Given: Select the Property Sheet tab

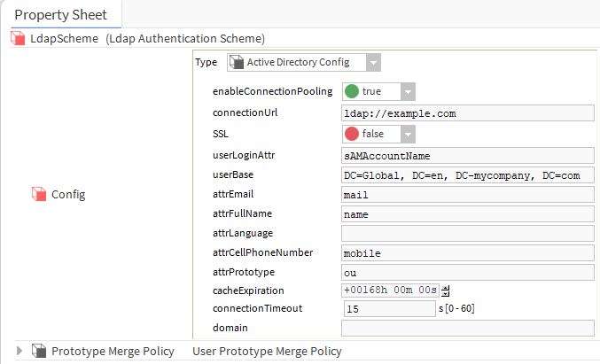Looking at the screenshot, I should coord(61,15).
